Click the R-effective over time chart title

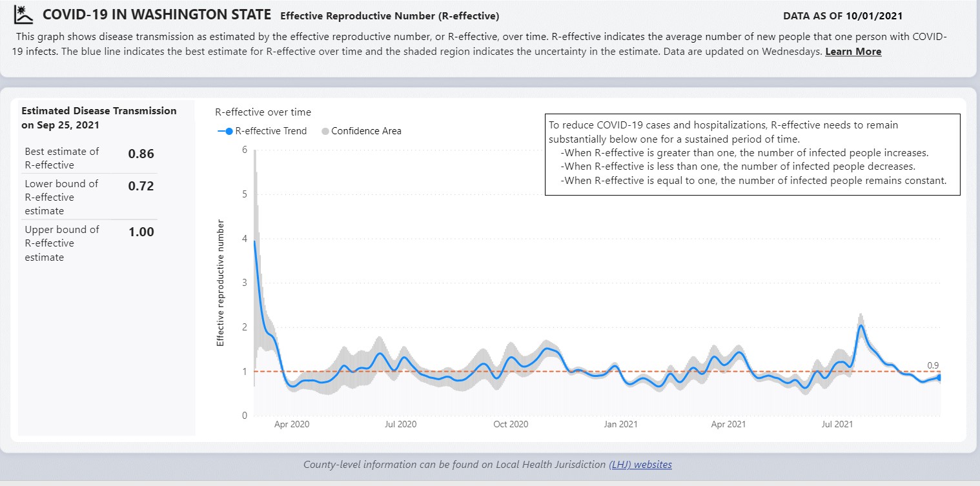pyautogui.click(x=263, y=112)
